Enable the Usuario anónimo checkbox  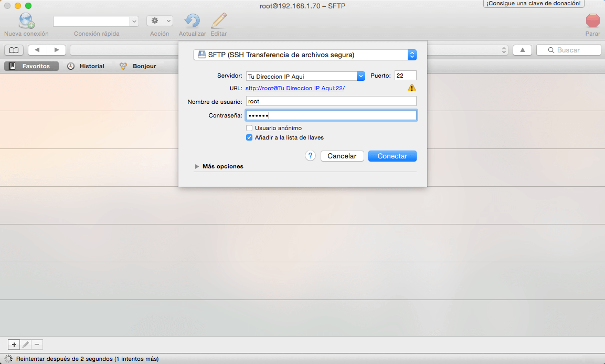[249, 128]
